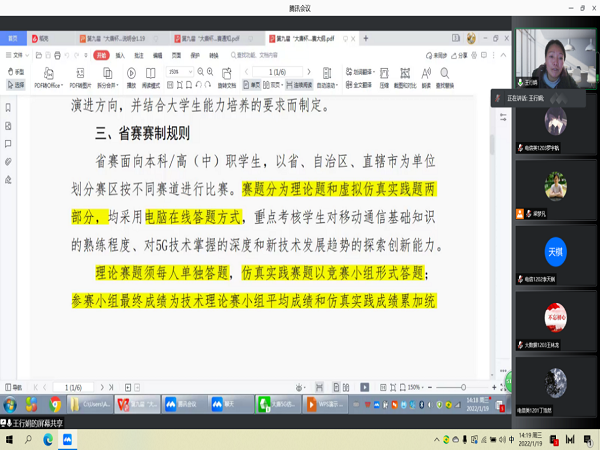Rotate page clockwise in the ribbon
Image resolution: width=600 pixels, height=450 pixels.
click(208, 85)
